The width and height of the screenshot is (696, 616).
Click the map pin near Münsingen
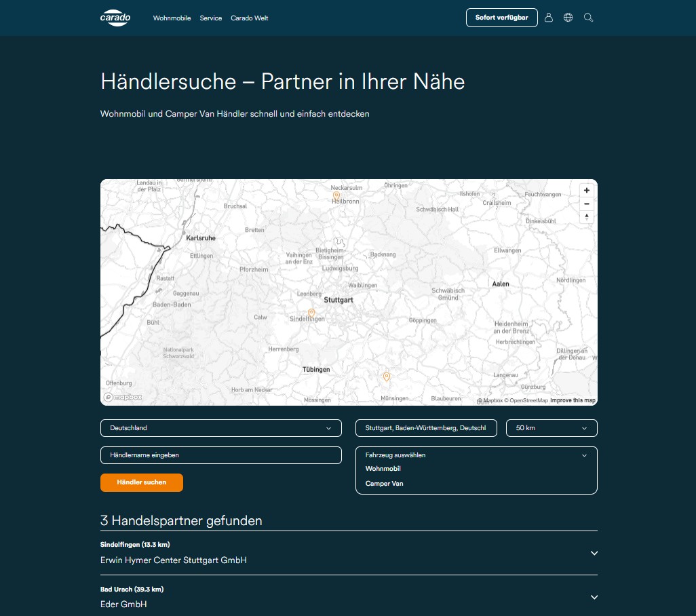[x=387, y=377]
